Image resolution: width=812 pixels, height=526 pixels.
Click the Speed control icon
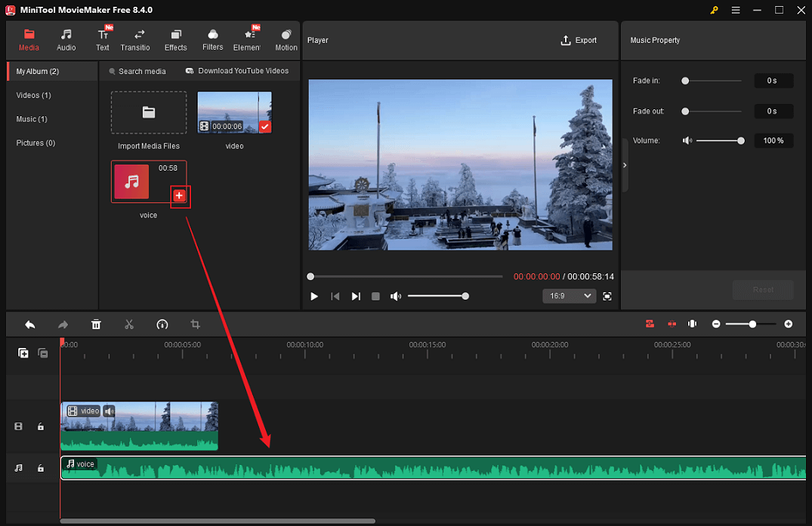click(x=162, y=324)
